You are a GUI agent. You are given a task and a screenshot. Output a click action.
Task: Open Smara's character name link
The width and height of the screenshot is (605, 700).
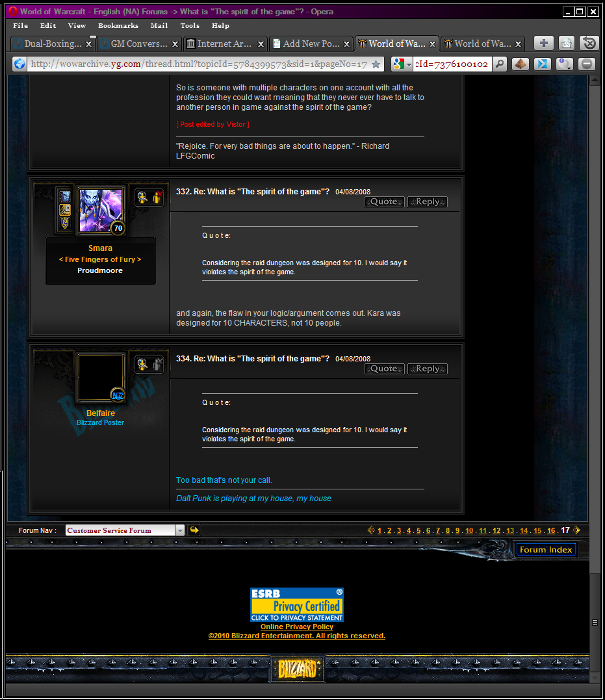point(101,248)
